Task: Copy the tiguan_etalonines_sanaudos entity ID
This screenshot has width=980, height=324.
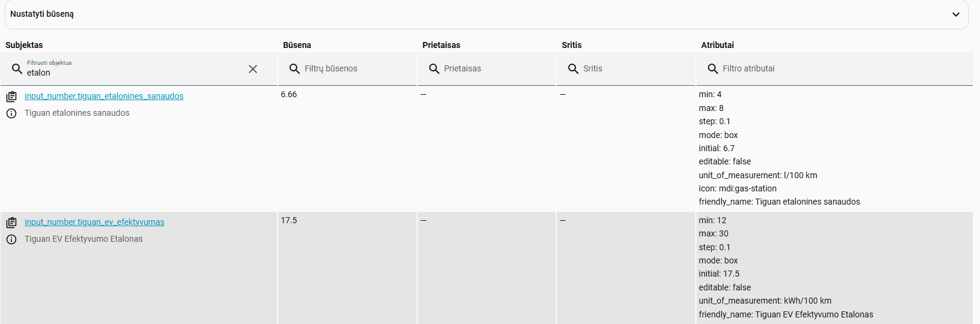Action: point(11,97)
